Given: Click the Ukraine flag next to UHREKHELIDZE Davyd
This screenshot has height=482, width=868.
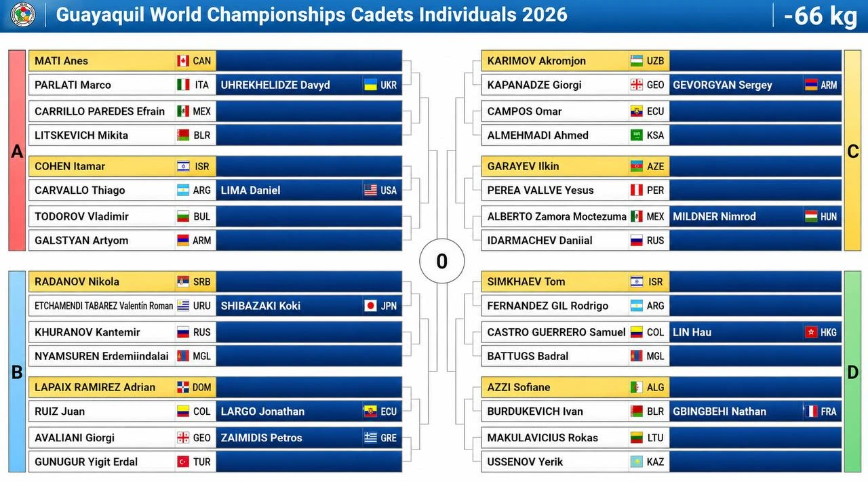Looking at the screenshot, I should click(371, 85).
